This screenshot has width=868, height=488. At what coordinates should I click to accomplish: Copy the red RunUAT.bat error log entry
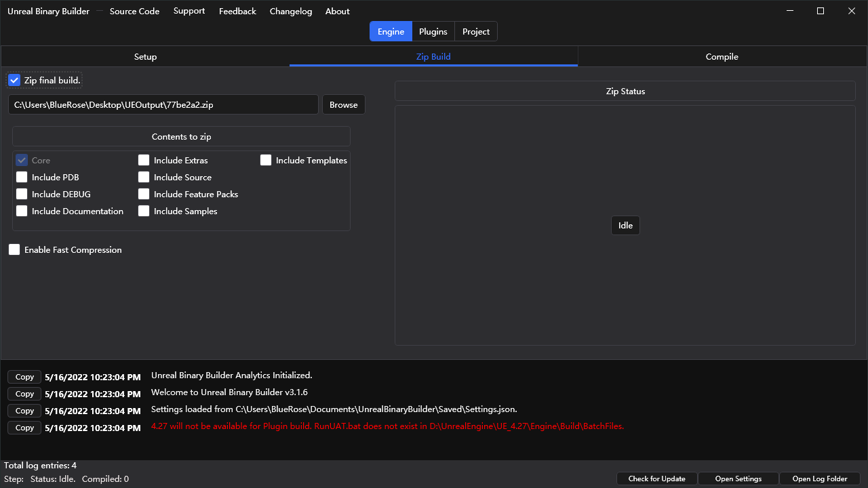point(24,428)
